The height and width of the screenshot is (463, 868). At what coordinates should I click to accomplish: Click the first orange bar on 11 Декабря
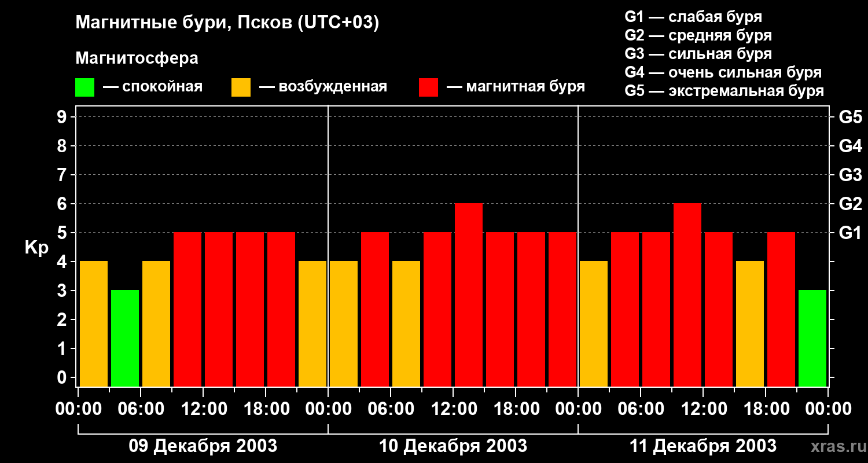(x=594, y=324)
